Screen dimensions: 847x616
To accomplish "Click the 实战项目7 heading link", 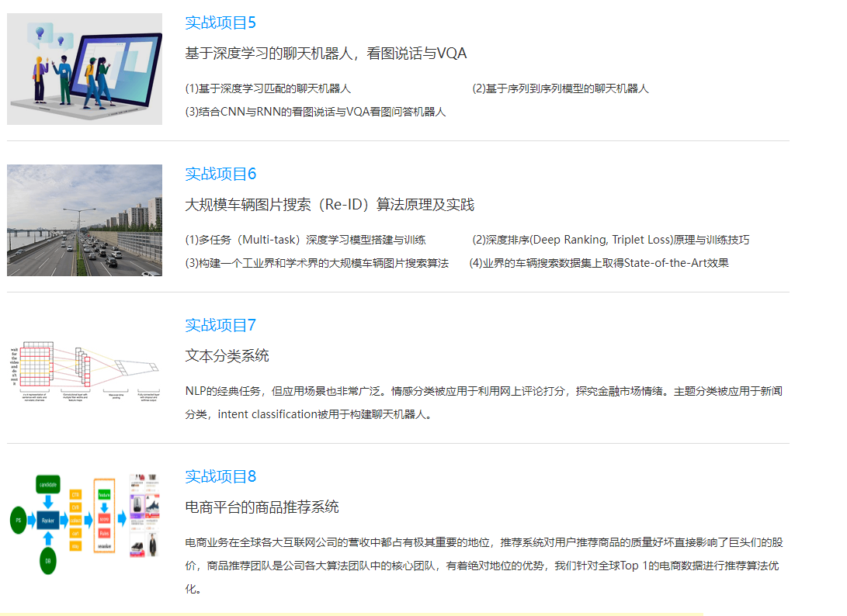I will pos(220,325).
